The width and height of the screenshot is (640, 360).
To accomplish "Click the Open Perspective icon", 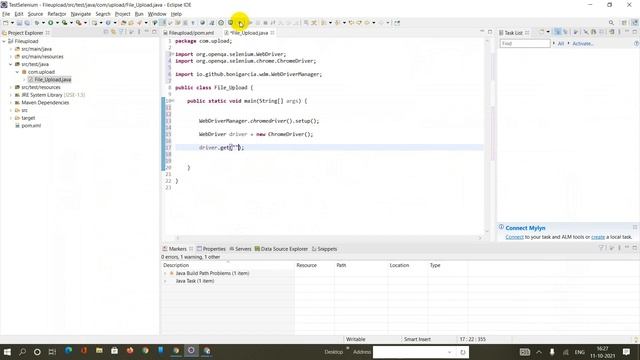I will [624, 23].
